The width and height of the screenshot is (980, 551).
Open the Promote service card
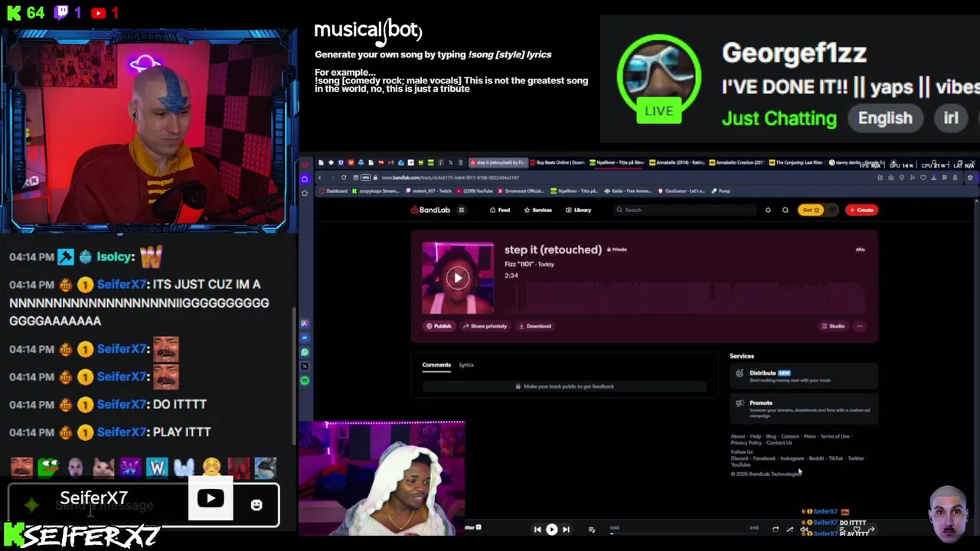(803, 409)
